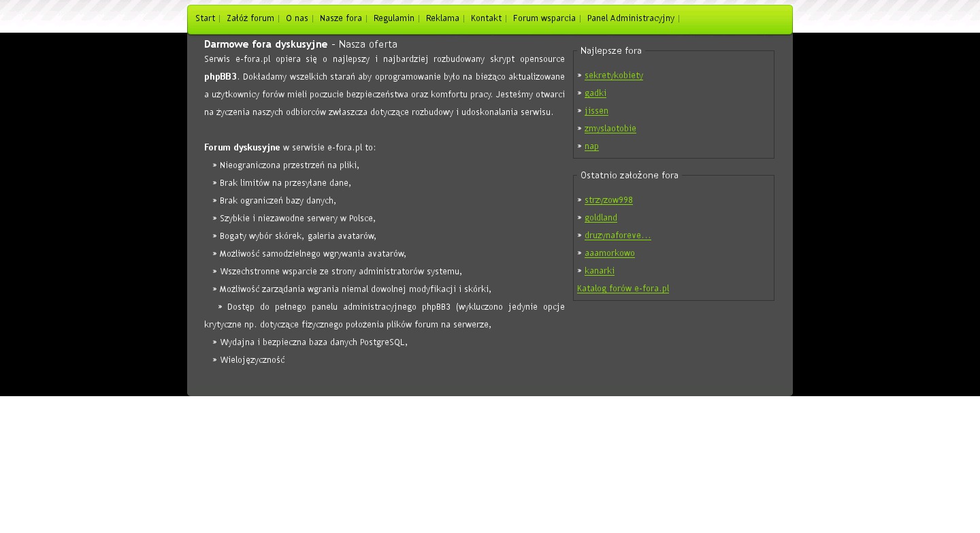980x533 pixels.
Task: Visit the sekretykobiety forum link
Action: (613, 76)
